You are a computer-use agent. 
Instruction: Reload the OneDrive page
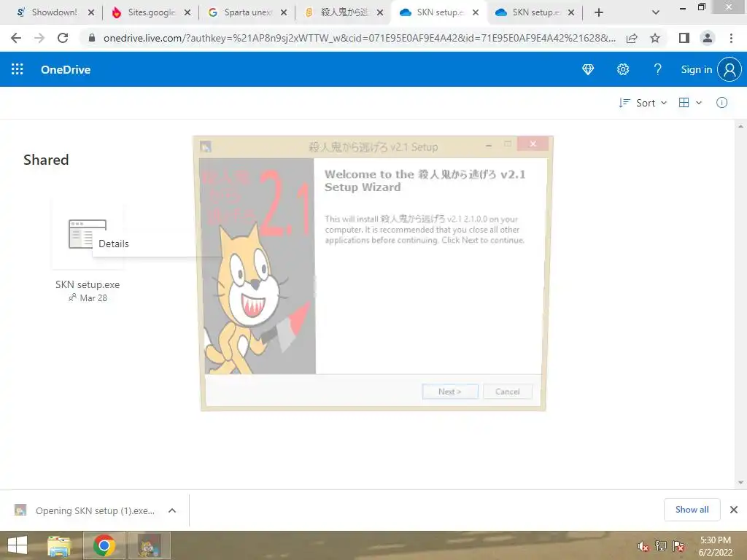click(63, 38)
